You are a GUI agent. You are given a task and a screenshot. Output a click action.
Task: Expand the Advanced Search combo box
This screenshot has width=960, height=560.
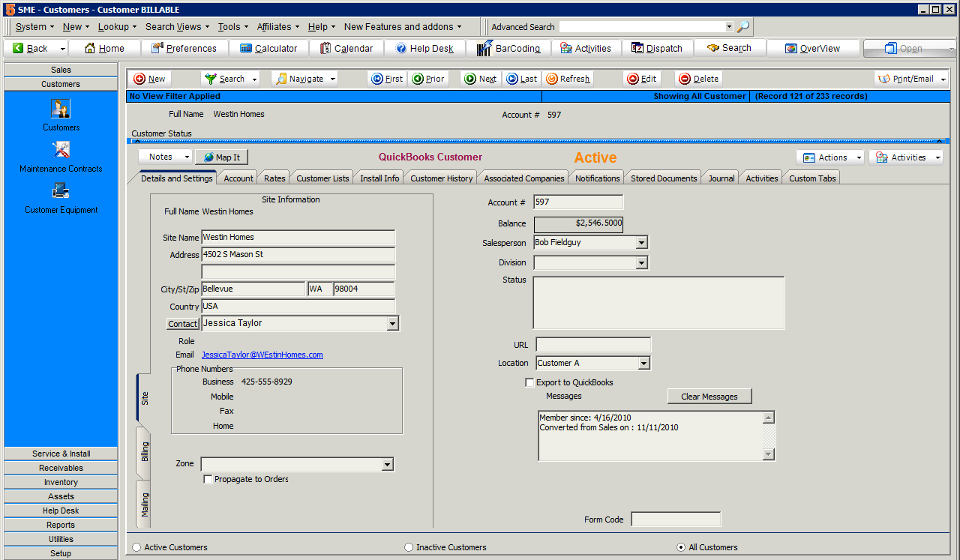point(729,26)
